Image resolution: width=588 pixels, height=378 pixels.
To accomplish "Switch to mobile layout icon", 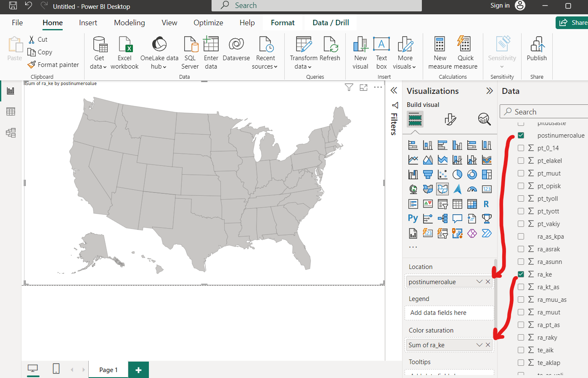I will (x=56, y=369).
